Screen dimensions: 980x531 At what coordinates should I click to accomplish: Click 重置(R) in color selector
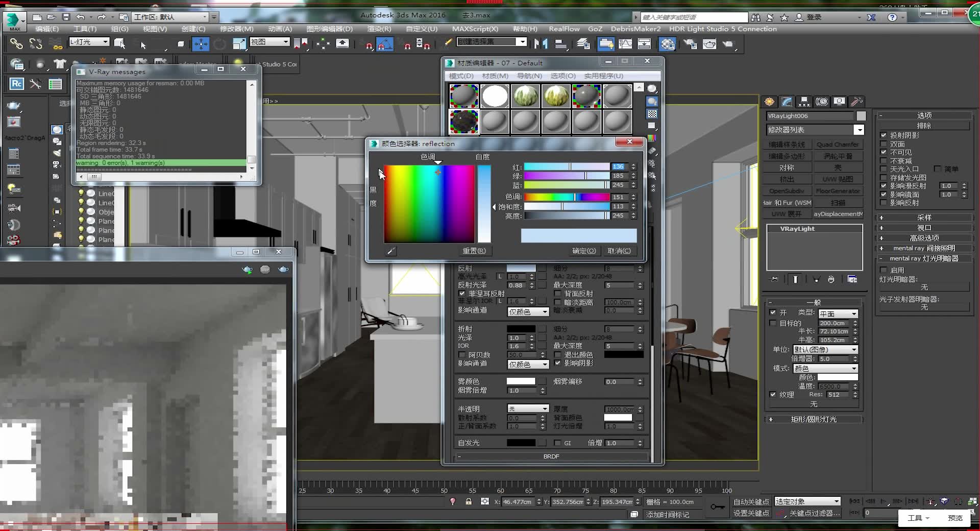[x=474, y=251]
